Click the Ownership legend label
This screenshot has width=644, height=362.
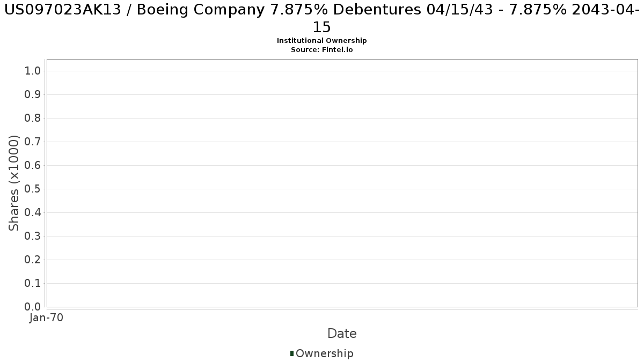point(324,353)
